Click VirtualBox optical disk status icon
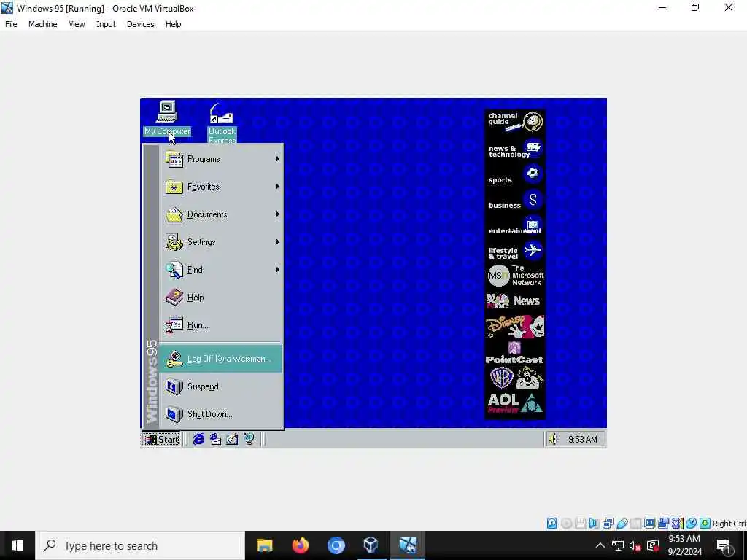Image resolution: width=747 pixels, height=560 pixels. pos(566,524)
